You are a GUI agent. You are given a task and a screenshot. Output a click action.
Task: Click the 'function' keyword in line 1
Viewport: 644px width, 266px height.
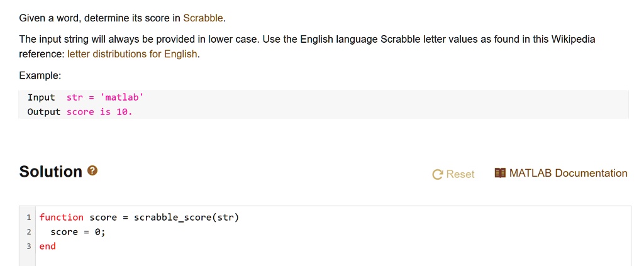click(61, 218)
